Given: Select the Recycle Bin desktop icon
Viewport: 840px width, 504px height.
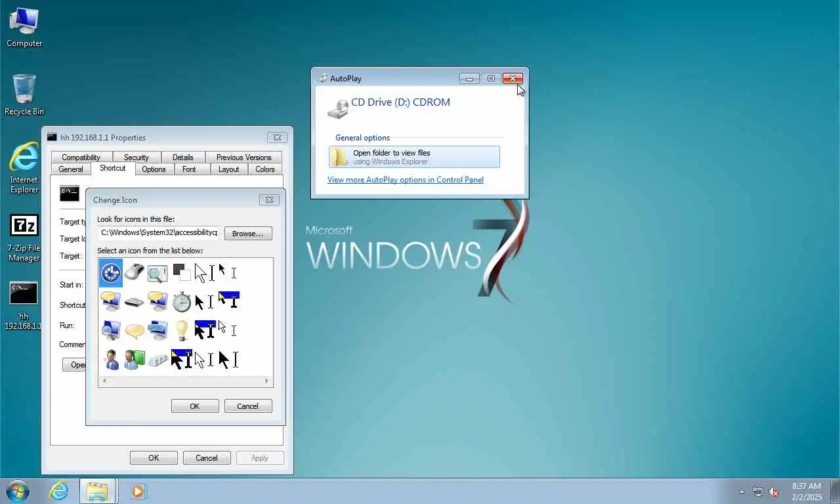Looking at the screenshot, I should point(24,95).
